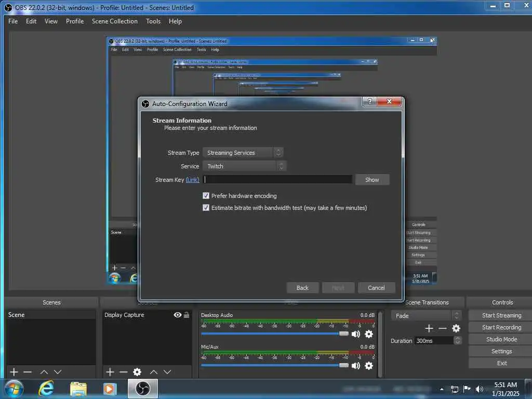Click the taskbar clock showing 5:51 AM
This screenshot has width=532, height=399.
tap(506, 389)
